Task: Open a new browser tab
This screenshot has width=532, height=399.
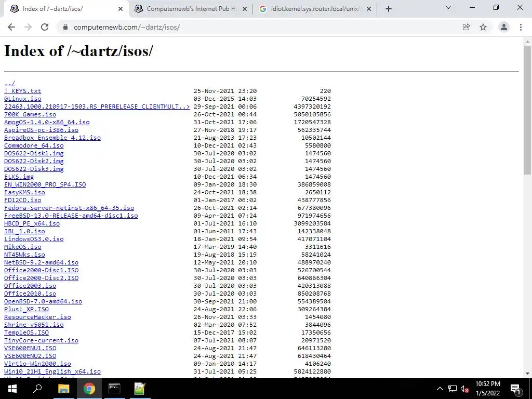Action: 389,9
